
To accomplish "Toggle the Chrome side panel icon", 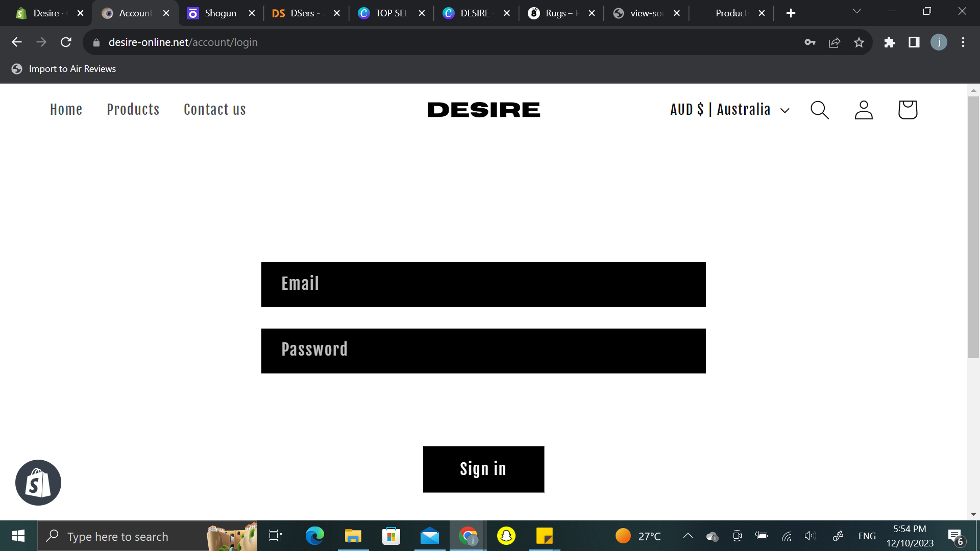I will click(x=914, y=42).
